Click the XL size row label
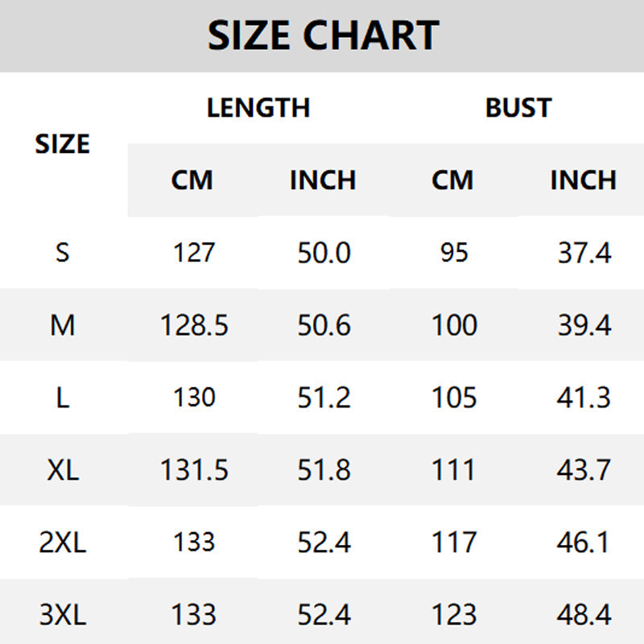 click(63, 470)
